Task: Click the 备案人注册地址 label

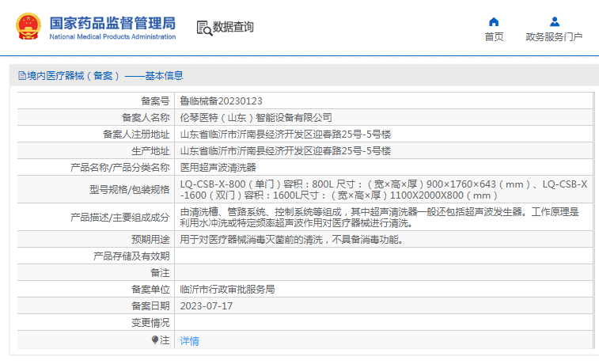Action: tap(136, 135)
